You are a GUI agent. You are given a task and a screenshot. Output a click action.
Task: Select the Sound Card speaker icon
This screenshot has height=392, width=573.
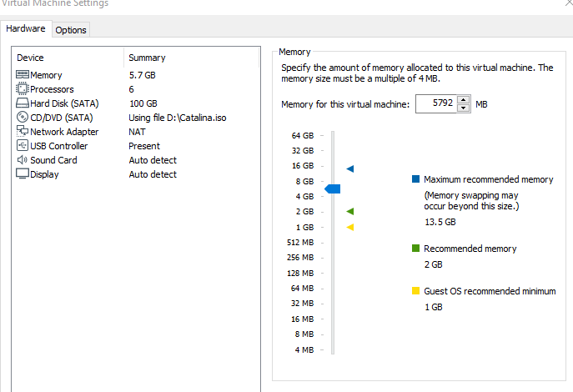click(23, 160)
